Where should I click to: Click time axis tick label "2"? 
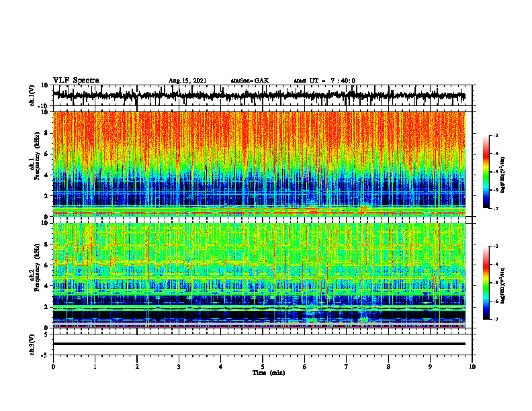[137, 367]
